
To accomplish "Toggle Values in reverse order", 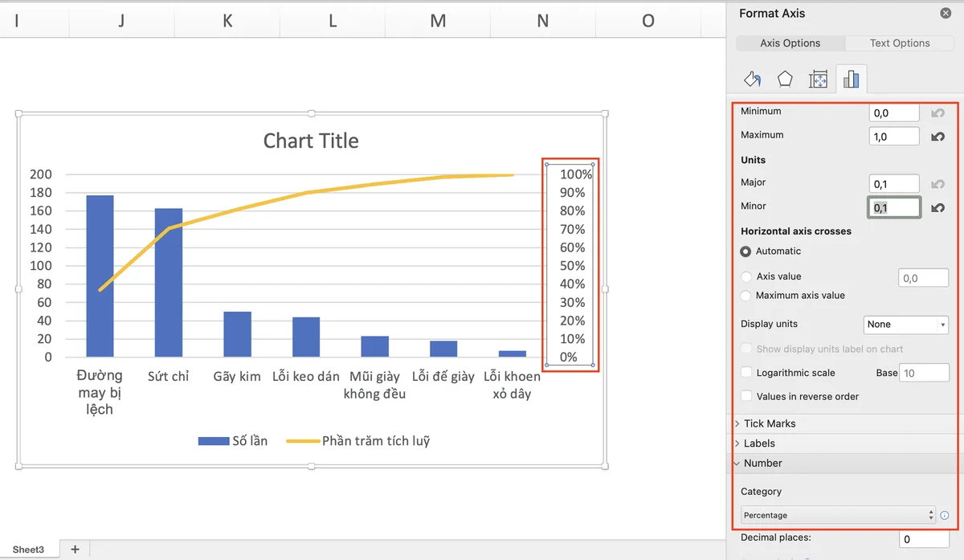I will [746, 396].
